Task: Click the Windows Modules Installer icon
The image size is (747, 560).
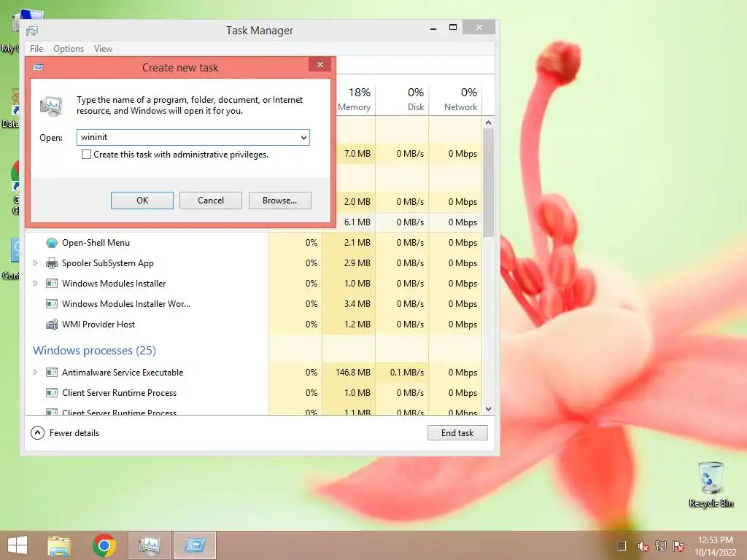Action: click(x=52, y=284)
